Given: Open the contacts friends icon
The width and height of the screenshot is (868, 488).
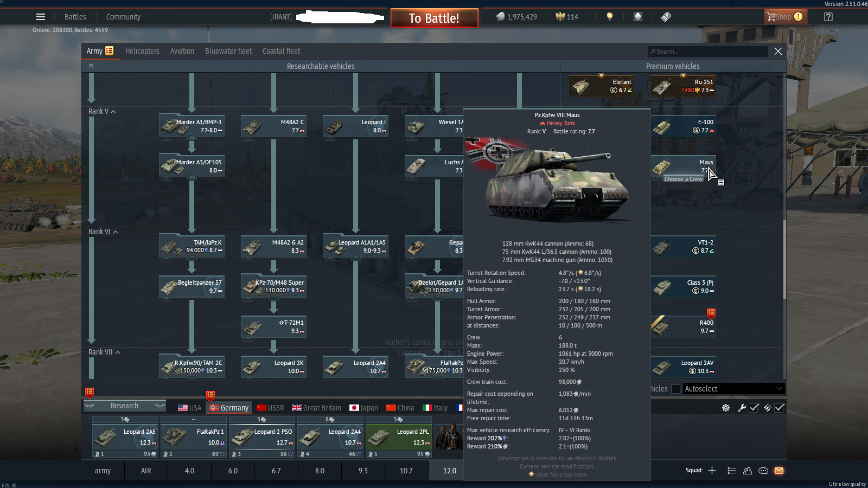Looking at the screenshot, I should (748, 471).
